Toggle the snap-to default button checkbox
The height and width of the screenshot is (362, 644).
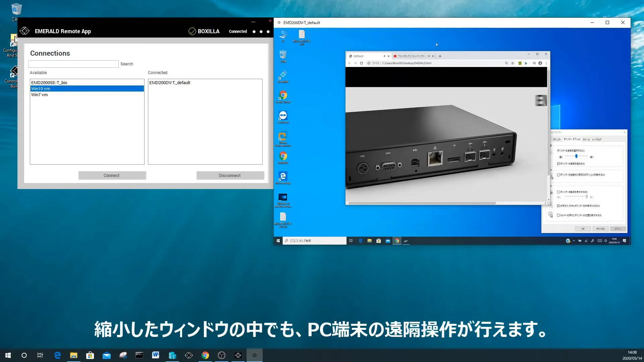(x=558, y=175)
